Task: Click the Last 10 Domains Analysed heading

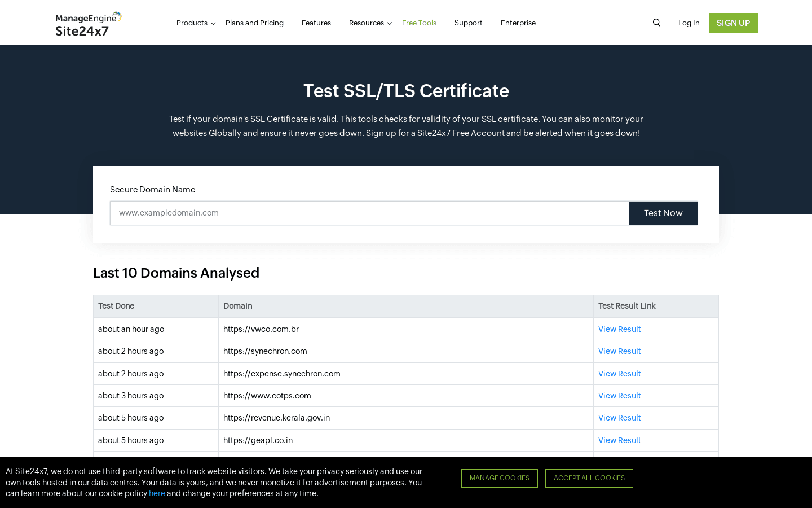Action: point(176,273)
